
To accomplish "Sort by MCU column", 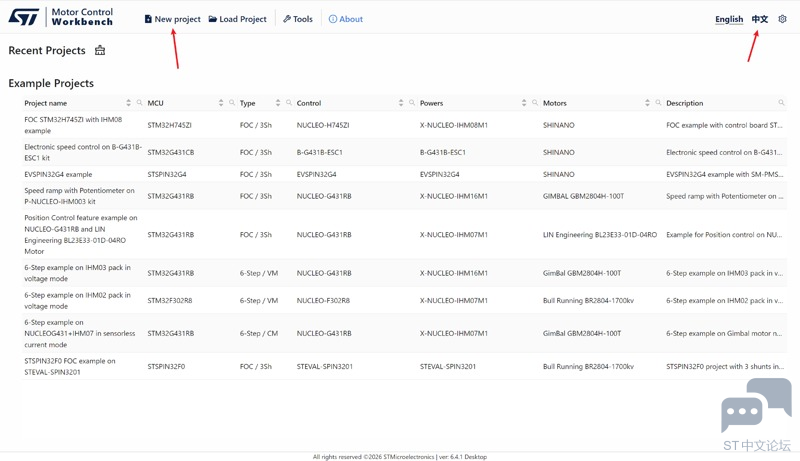I will click(x=221, y=103).
